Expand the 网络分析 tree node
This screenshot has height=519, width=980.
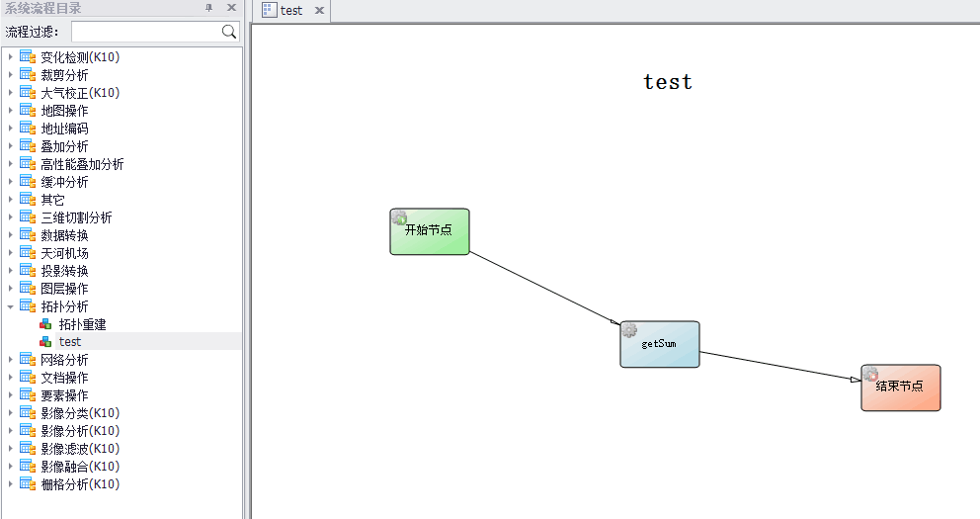[x=11, y=360]
